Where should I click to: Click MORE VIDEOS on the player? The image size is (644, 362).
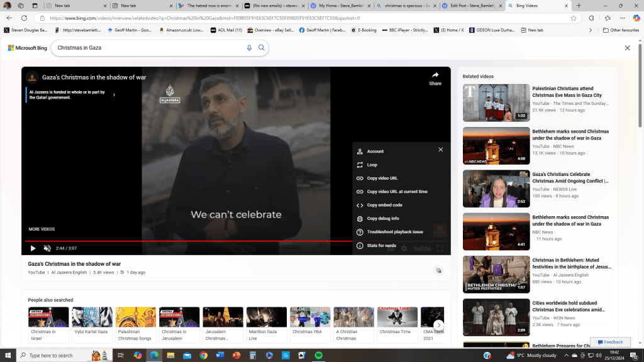click(42, 229)
